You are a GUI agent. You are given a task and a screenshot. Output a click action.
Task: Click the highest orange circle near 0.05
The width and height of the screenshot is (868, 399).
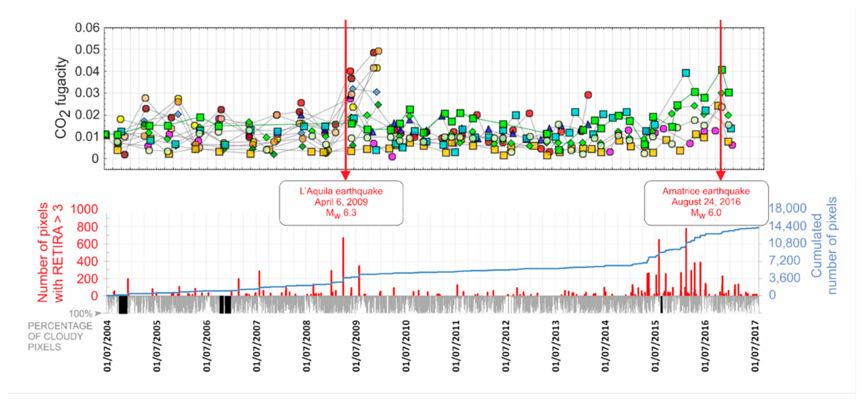(378, 51)
